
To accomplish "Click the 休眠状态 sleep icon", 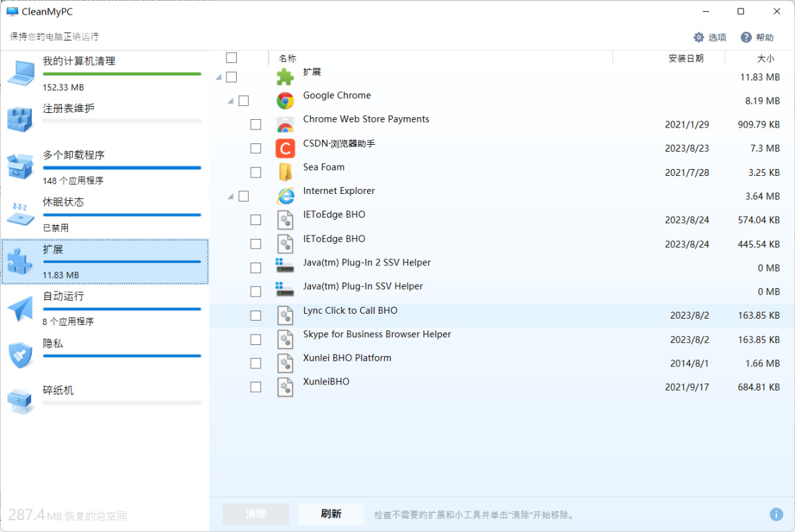I will [20, 214].
